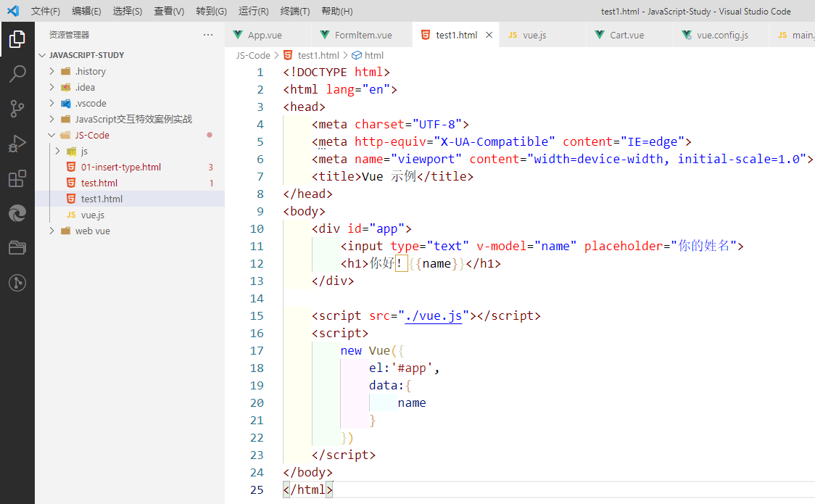Screen dimensions: 815x504
Task: Open the Run and Debug view
Action: [x=17, y=144]
